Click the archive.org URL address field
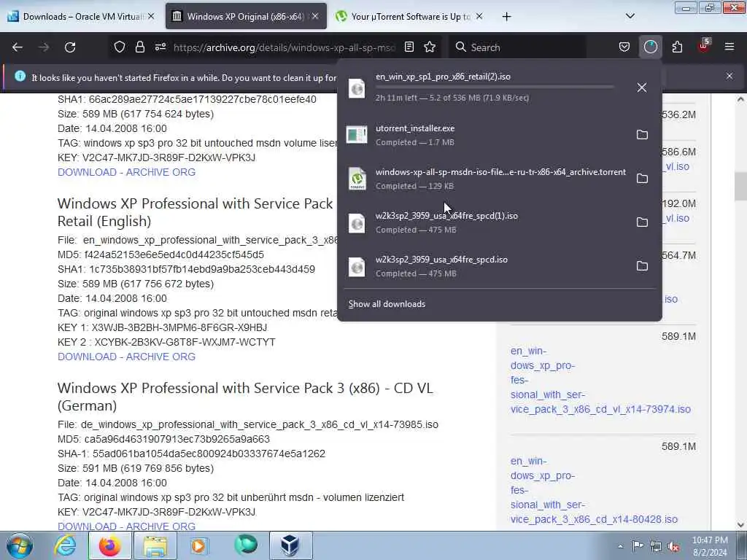This screenshot has width=747, height=560. 285,47
